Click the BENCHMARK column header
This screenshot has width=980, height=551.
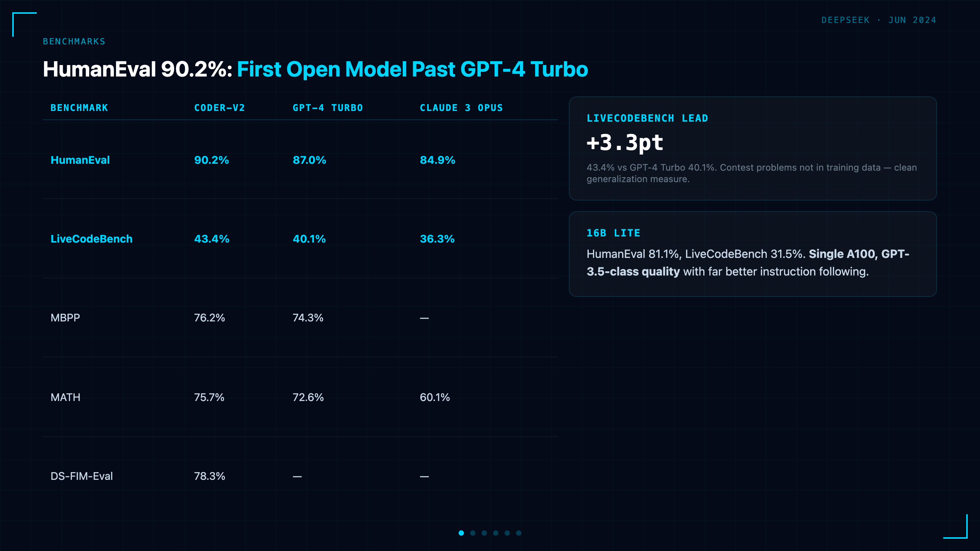[x=79, y=108]
